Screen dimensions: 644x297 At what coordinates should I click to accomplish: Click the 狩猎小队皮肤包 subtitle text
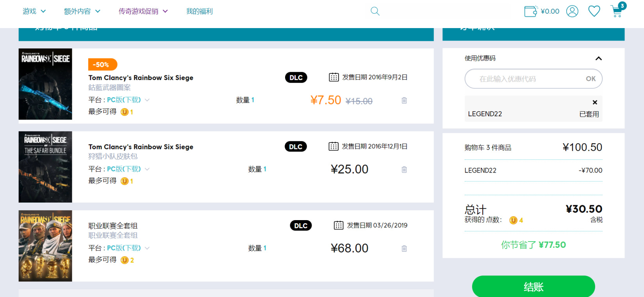(113, 156)
